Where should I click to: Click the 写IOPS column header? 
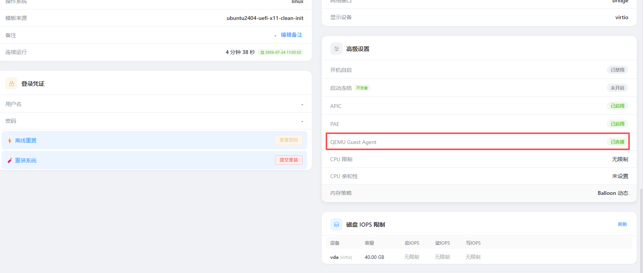click(x=473, y=243)
